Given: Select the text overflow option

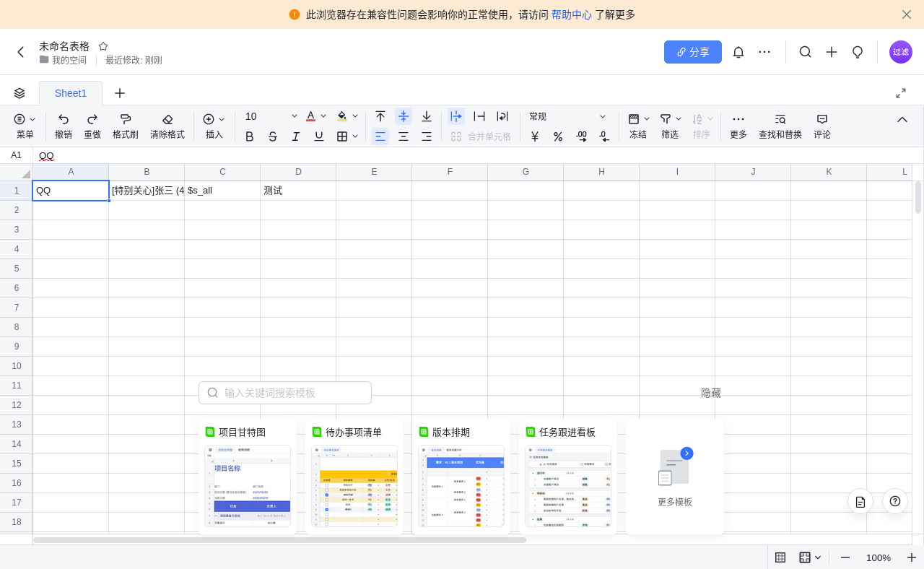Looking at the screenshot, I should [456, 116].
